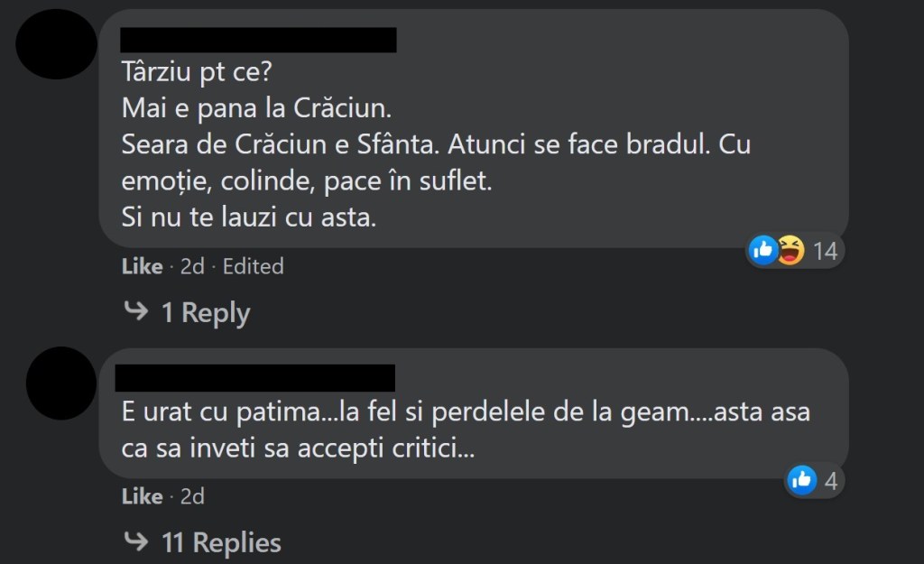
Task: Open the second commenter's name link
Action: (x=255, y=378)
